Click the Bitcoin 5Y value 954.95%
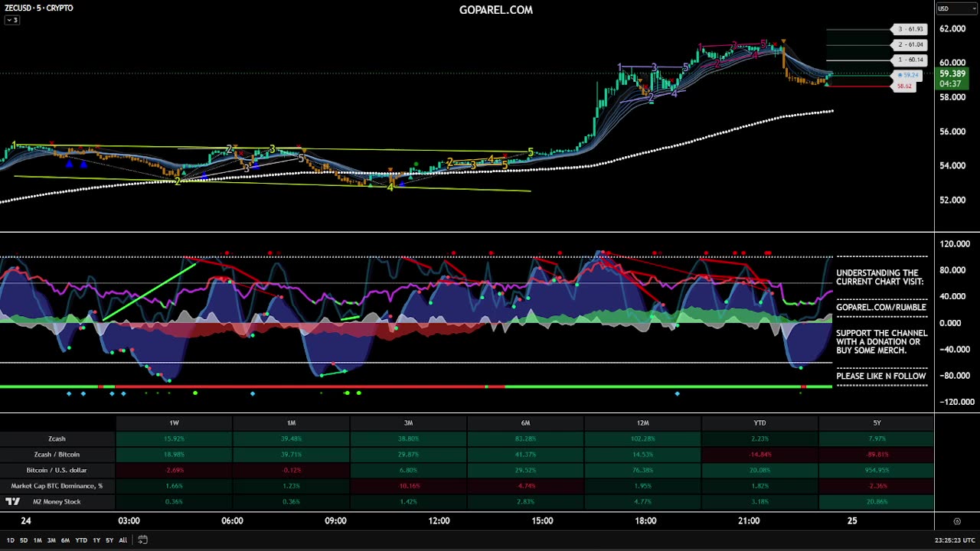The image size is (980, 551). pos(877,470)
